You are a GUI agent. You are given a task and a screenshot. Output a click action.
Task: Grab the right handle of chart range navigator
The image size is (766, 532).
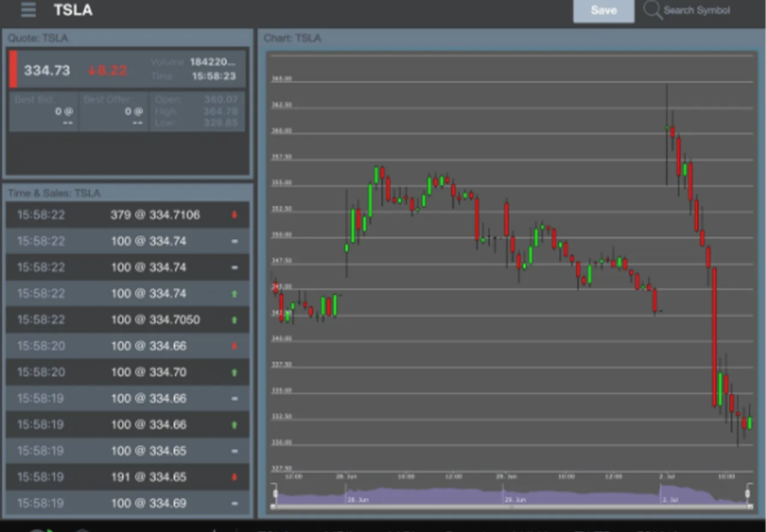[747, 494]
